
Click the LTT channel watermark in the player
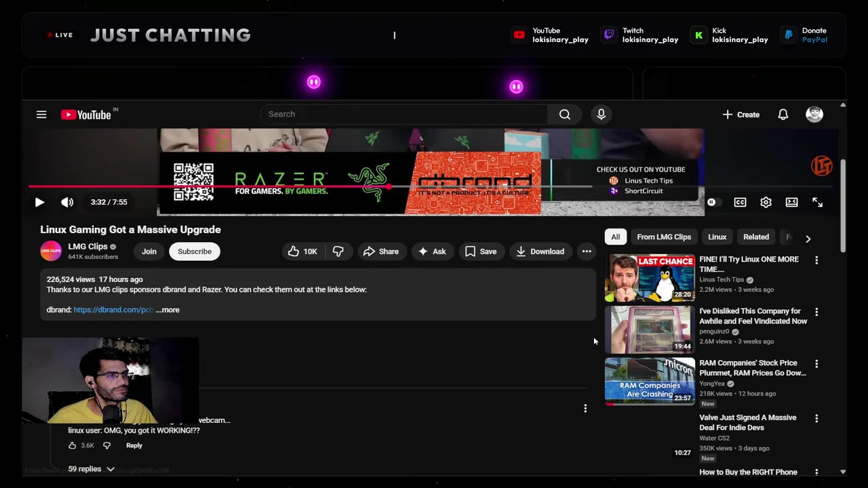(822, 165)
